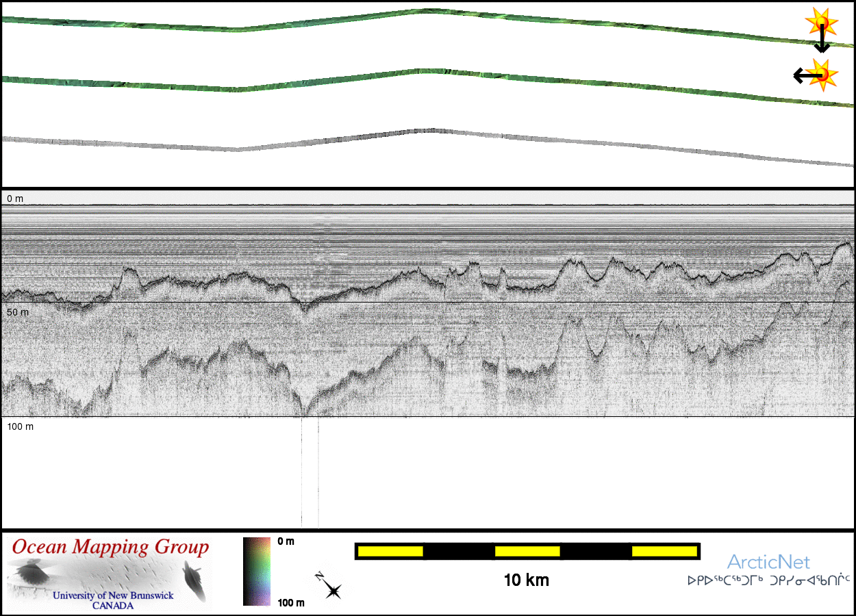Click the 0 m color scale label
856x616 pixels.
[286, 541]
